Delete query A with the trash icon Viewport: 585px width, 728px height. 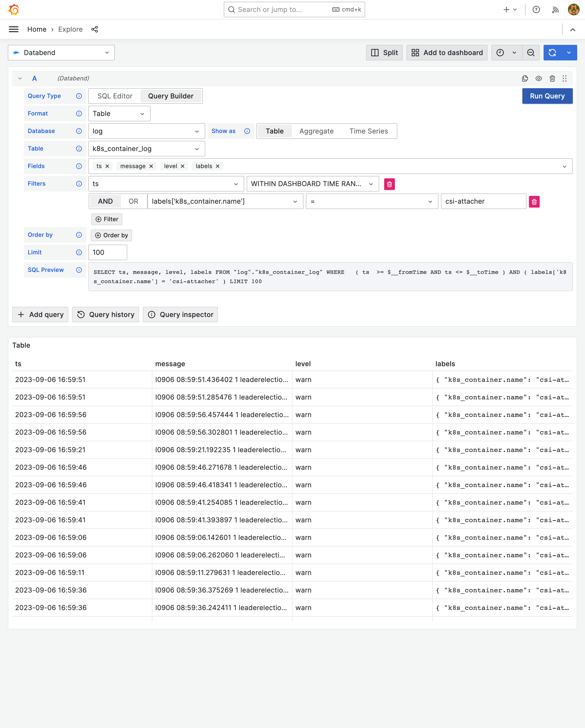coord(552,78)
